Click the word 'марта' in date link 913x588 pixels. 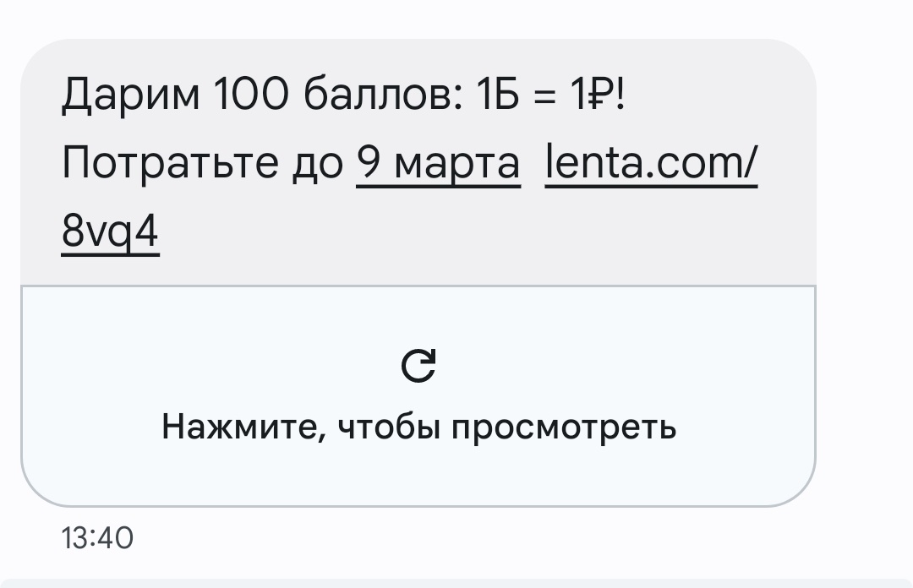point(457,165)
